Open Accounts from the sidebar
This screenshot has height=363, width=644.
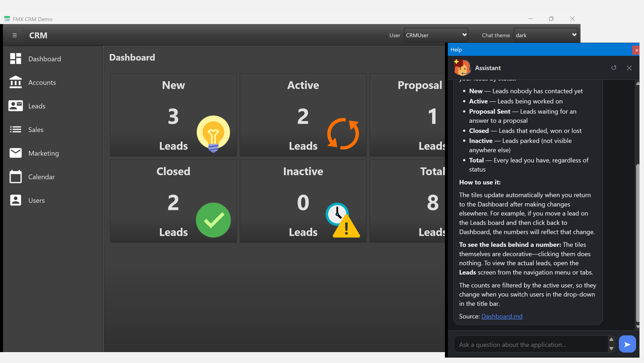pos(53,82)
